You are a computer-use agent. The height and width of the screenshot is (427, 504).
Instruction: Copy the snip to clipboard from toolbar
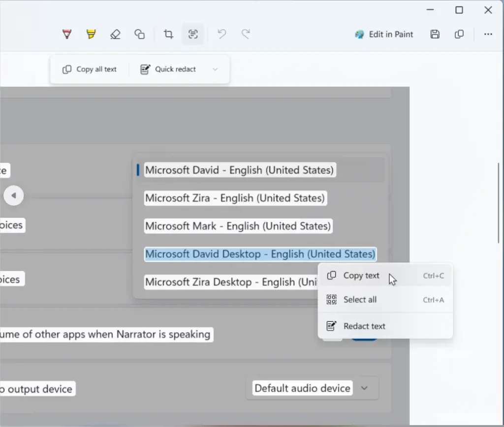coord(459,34)
